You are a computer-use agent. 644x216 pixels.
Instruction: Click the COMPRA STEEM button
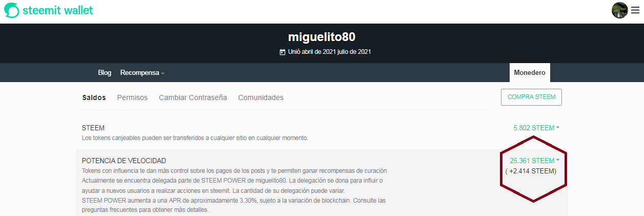[531, 97]
